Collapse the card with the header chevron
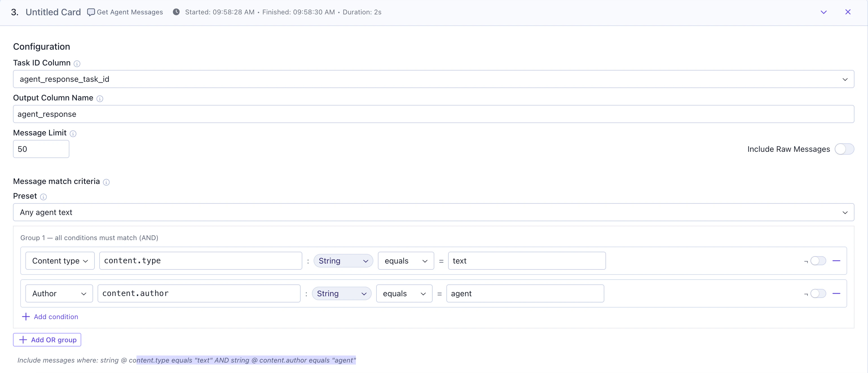This screenshot has height=373, width=868. (x=823, y=12)
